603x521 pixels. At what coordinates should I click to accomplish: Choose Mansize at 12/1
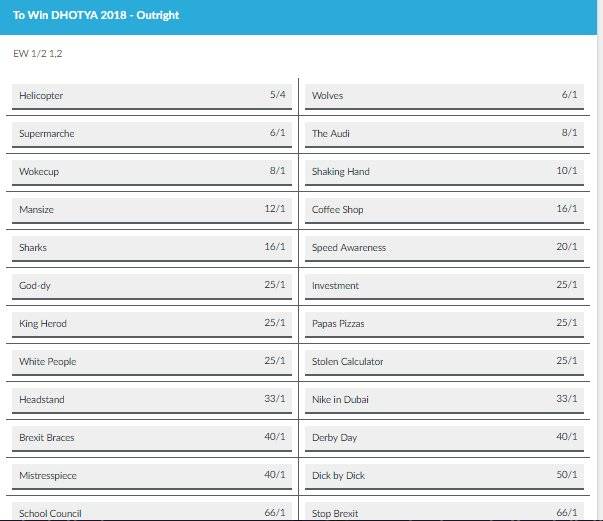(152, 211)
